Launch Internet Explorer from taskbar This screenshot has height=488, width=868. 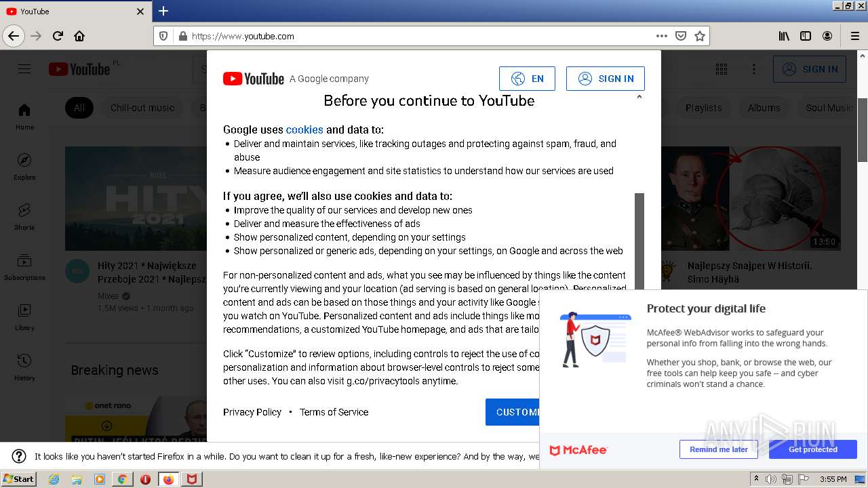click(x=54, y=479)
